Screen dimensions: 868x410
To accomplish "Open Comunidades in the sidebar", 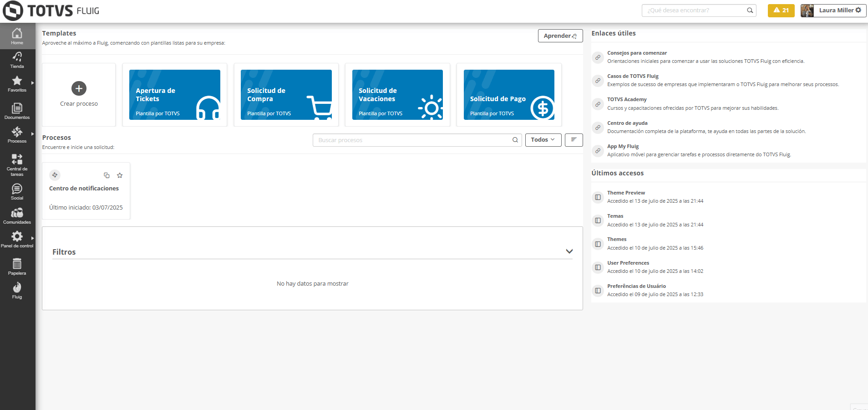I will coord(17,216).
